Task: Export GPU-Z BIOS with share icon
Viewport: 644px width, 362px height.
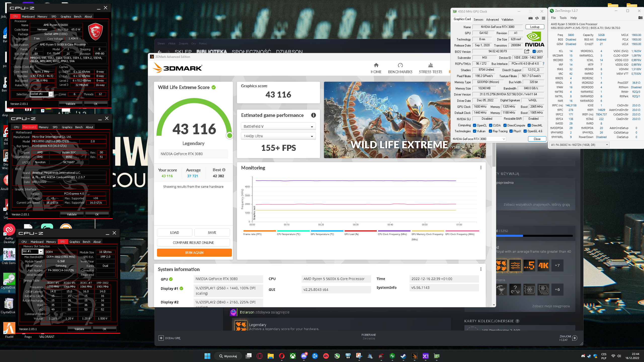Action: pos(527,51)
